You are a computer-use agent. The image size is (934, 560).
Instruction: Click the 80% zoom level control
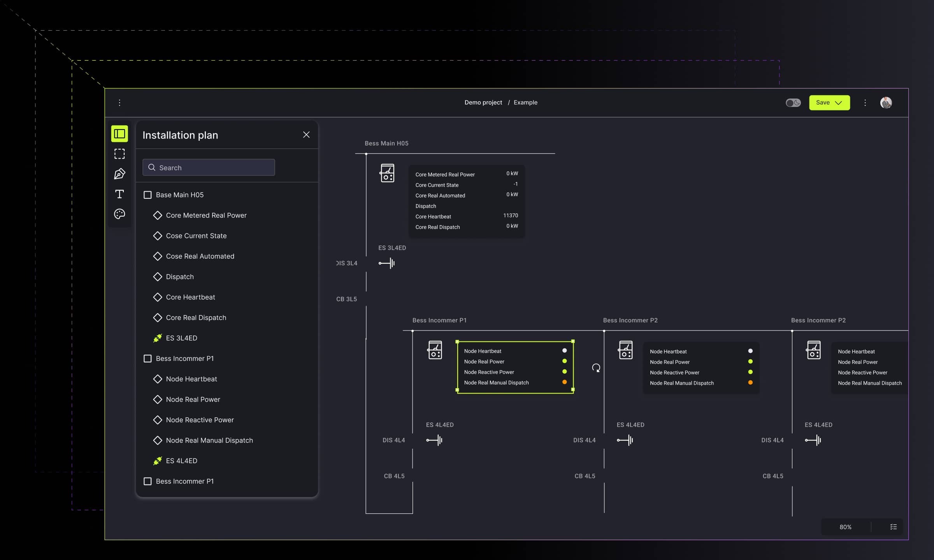click(845, 527)
